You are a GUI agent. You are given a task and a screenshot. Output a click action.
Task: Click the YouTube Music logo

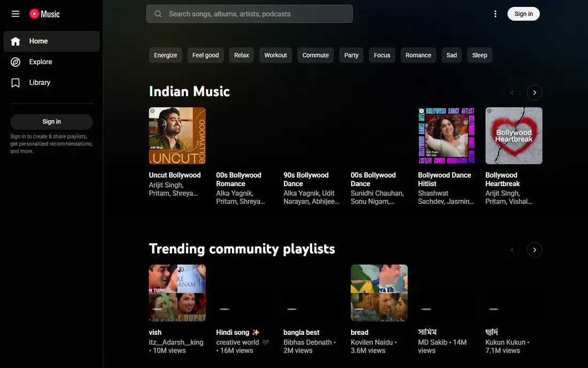pos(44,14)
